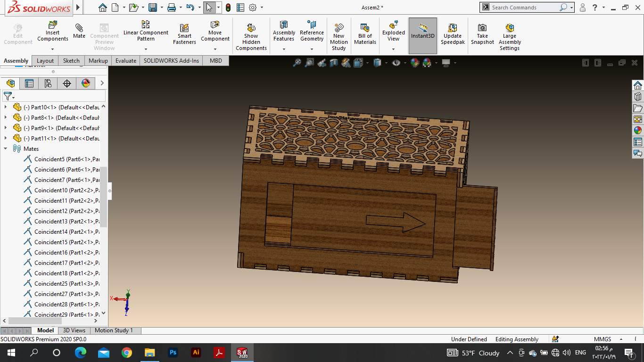The width and height of the screenshot is (644, 362).
Task: Click Zoom to Fit magnifier icon
Action: pyautogui.click(x=297, y=63)
